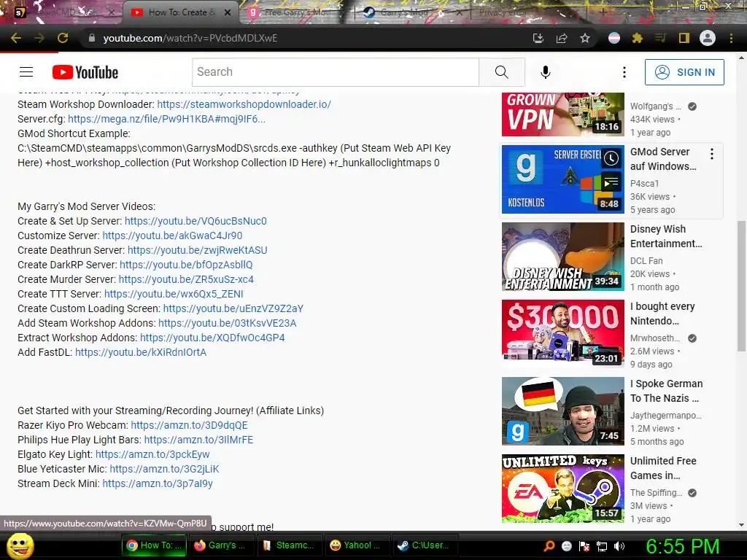Open the Create TTT Server link
This screenshot has height=560, width=747.
click(174, 294)
